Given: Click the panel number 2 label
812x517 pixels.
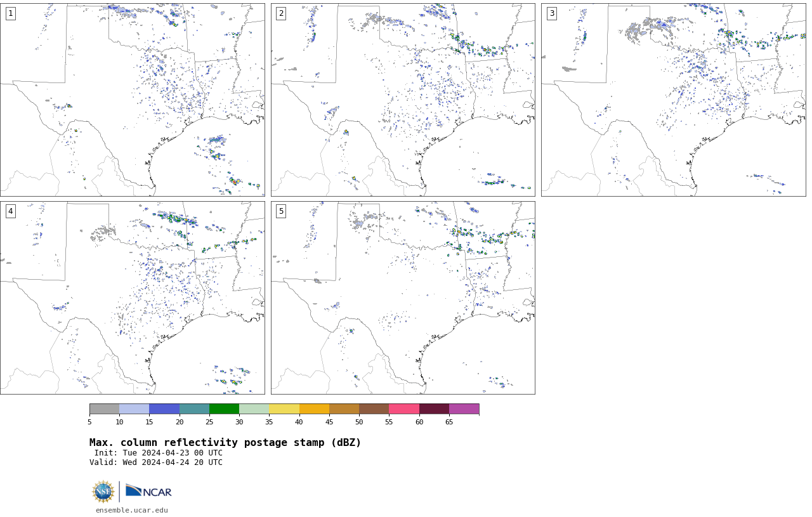Looking at the screenshot, I should point(281,13).
